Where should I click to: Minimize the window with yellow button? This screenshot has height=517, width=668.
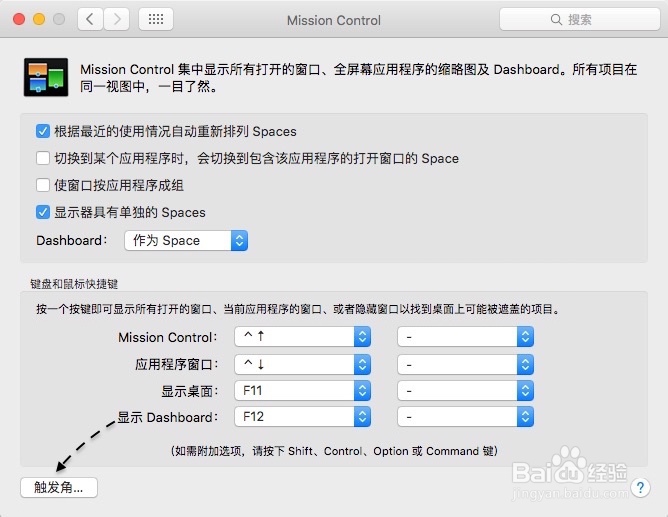pyautogui.click(x=39, y=19)
